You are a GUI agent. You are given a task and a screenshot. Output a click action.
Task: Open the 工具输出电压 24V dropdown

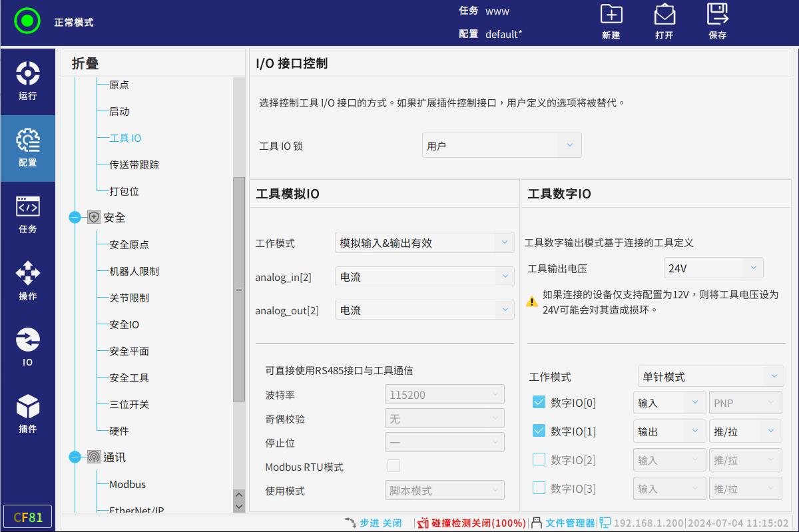coord(713,268)
